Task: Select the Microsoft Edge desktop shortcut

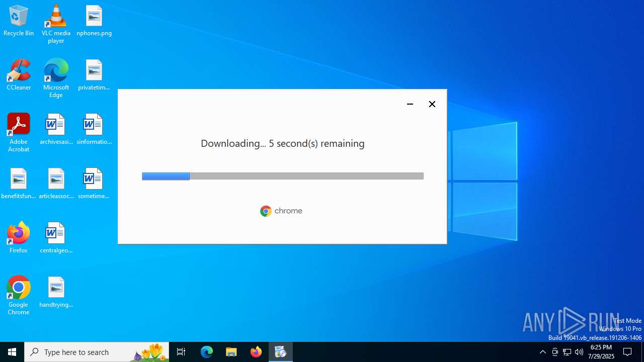Action: click(56, 78)
